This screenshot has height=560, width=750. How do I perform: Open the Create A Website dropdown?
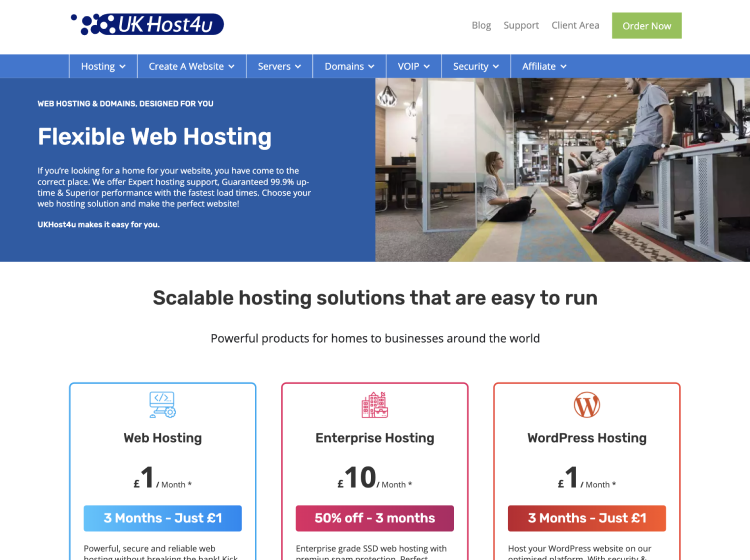coord(191,66)
